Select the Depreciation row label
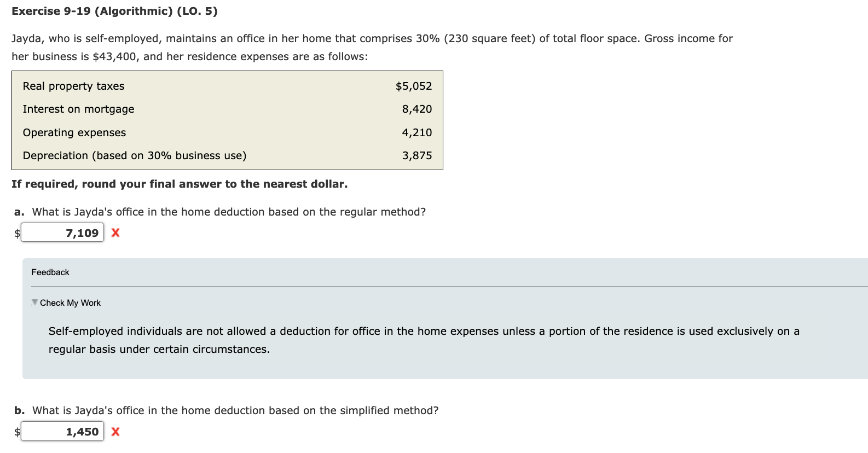 (x=135, y=156)
